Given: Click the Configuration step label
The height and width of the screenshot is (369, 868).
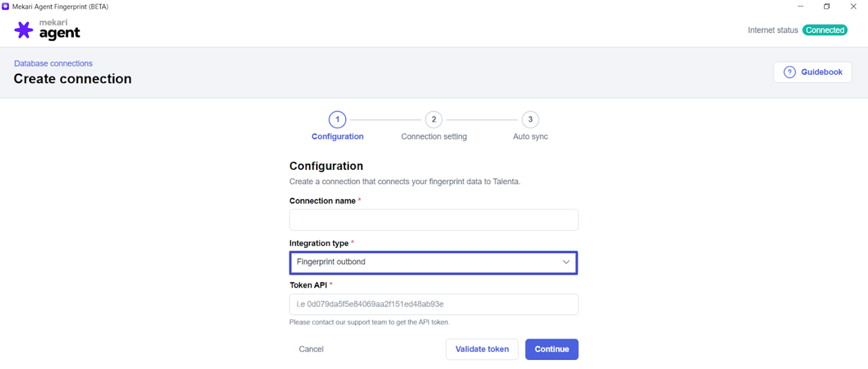Looking at the screenshot, I should pos(337,137).
